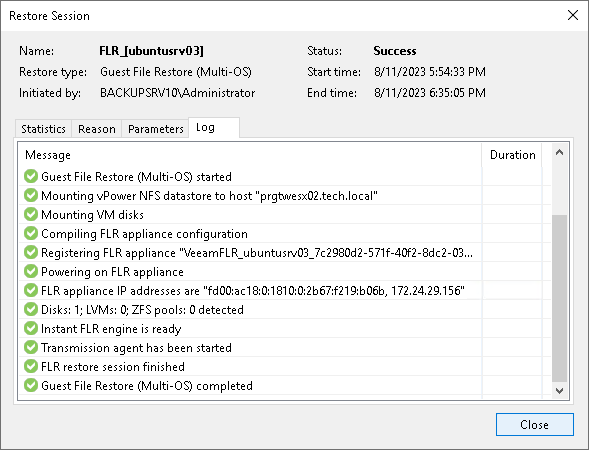Viewport: 589px width, 450px height.
Task: Click the Close button
Action: (x=535, y=424)
